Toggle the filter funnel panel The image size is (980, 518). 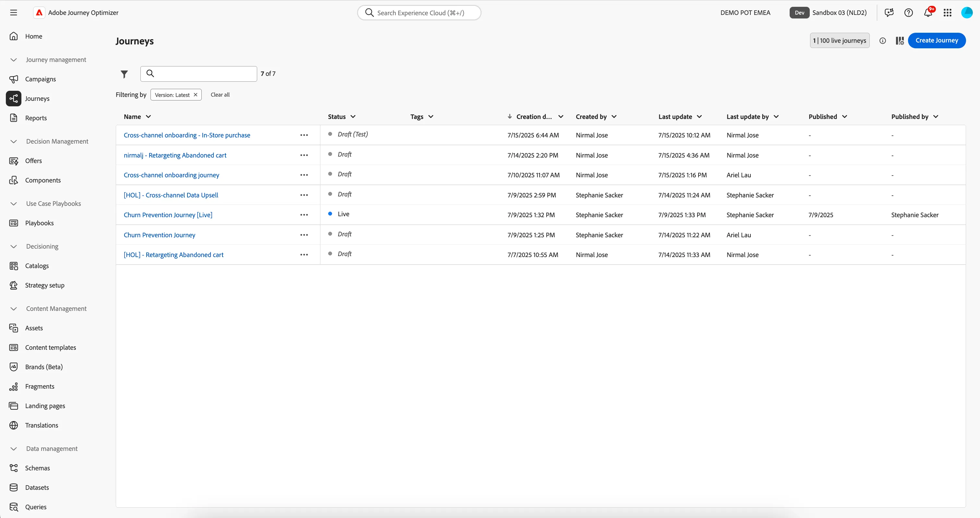tap(124, 74)
